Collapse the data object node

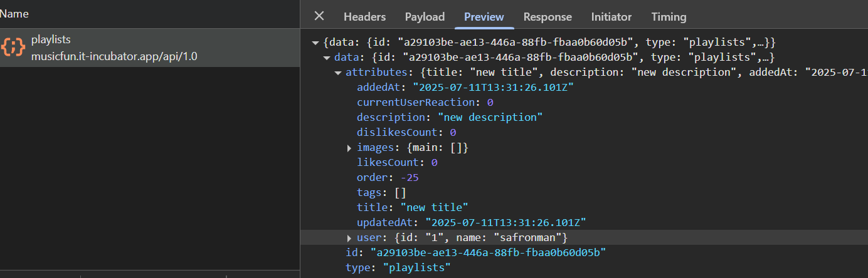[327, 58]
